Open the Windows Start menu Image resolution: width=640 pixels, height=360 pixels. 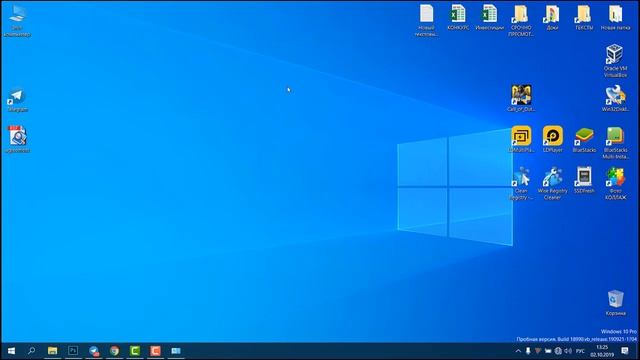click(11, 351)
